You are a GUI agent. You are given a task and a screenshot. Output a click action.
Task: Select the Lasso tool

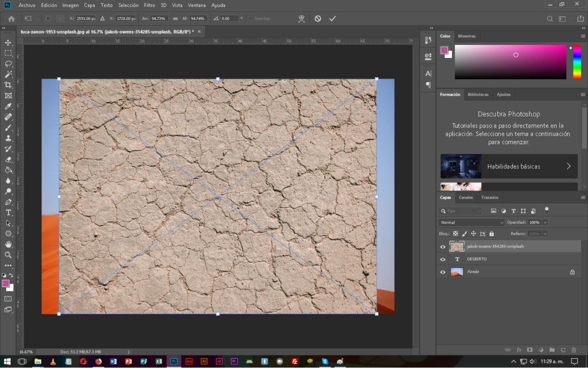click(x=8, y=64)
